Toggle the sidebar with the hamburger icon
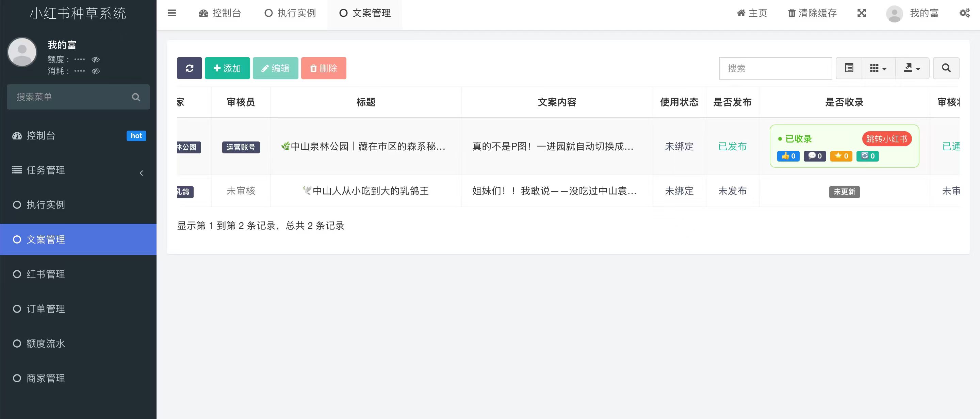 (171, 13)
